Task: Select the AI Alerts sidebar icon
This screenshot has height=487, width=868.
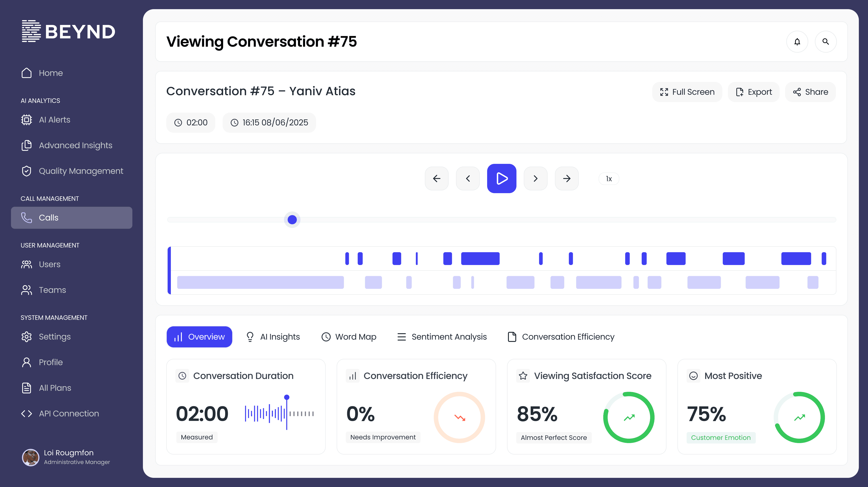Action: tap(27, 119)
